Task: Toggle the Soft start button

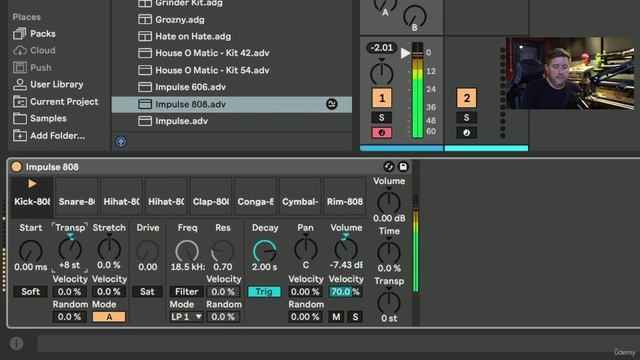Action: tap(31, 291)
